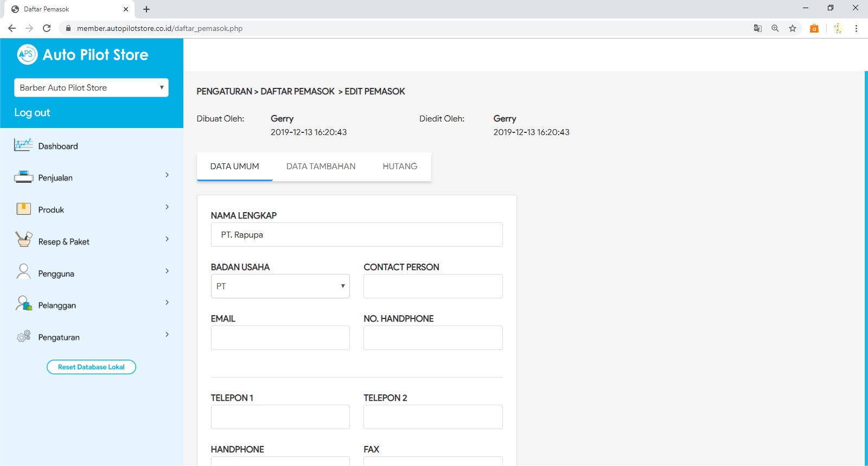Click the Penjualan cash register icon
The width and height of the screenshot is (868, 466).
point(23,177)
